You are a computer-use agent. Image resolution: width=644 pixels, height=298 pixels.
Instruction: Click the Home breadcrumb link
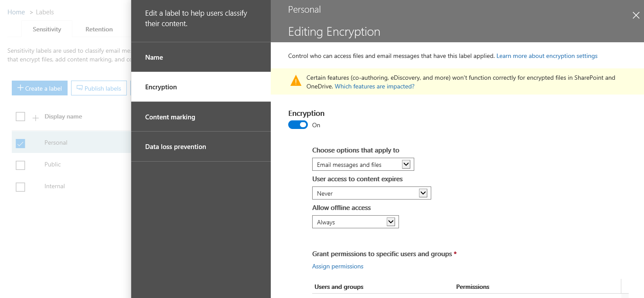(16, 12)
